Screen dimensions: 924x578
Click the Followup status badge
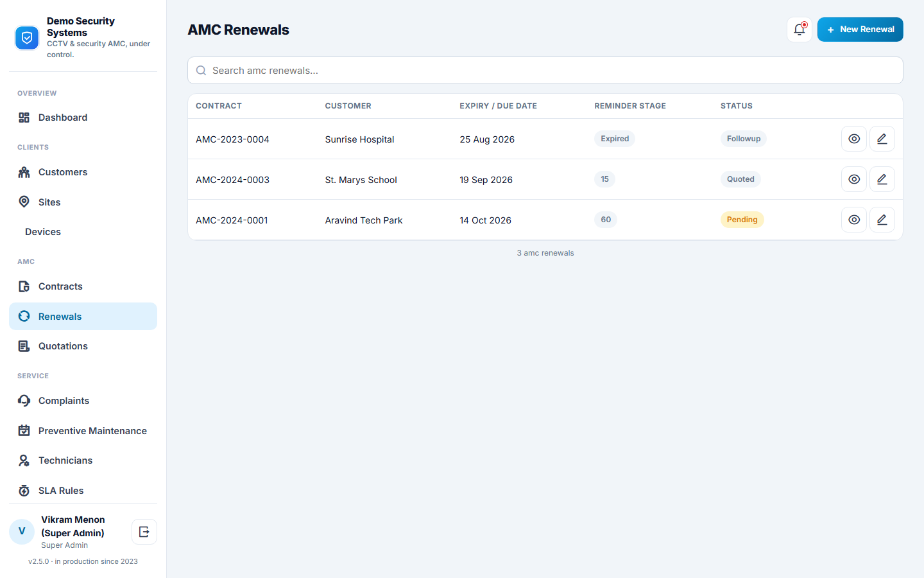[x=744, y=139]
